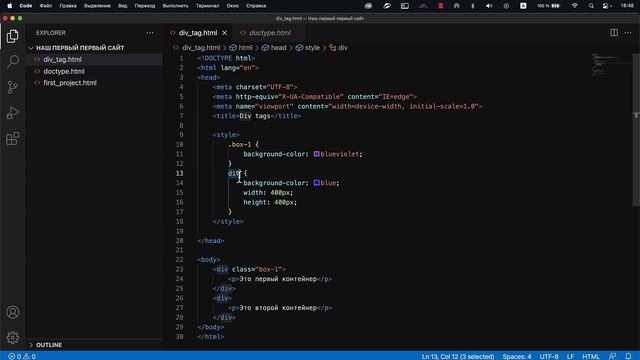Open the Вид menu

coord(122,6)
